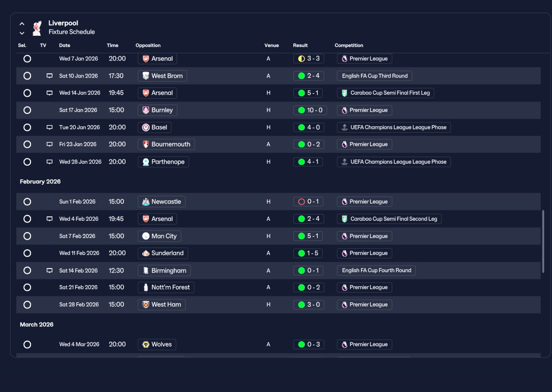This screenshot has height=392, width=552.
Task: Click the green win indicator on 10 - 0
Action: (301, 110)
